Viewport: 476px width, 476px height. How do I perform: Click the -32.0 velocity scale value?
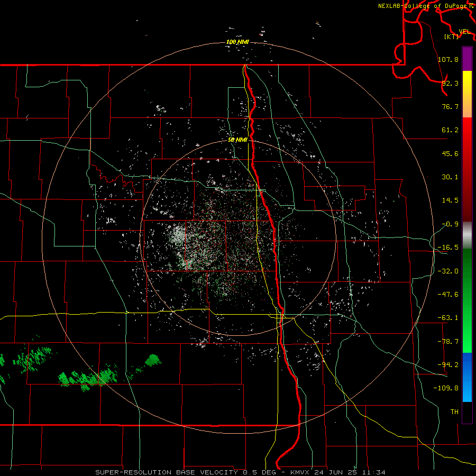pos(448,271)
